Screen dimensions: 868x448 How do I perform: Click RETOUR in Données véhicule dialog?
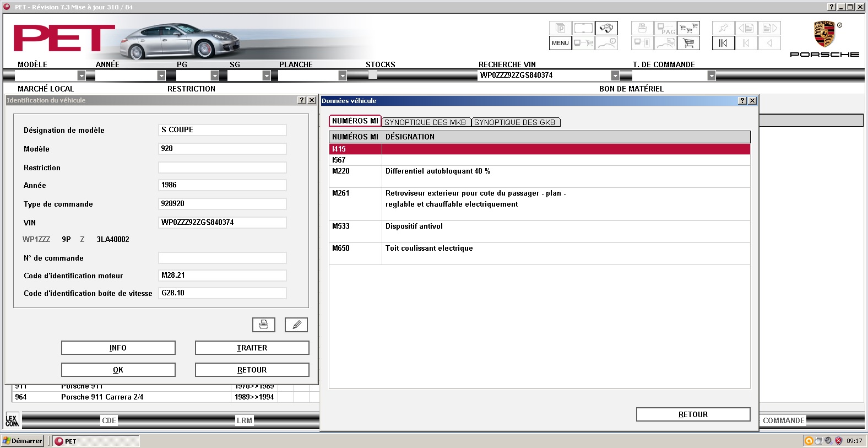[x=693, y=414]
